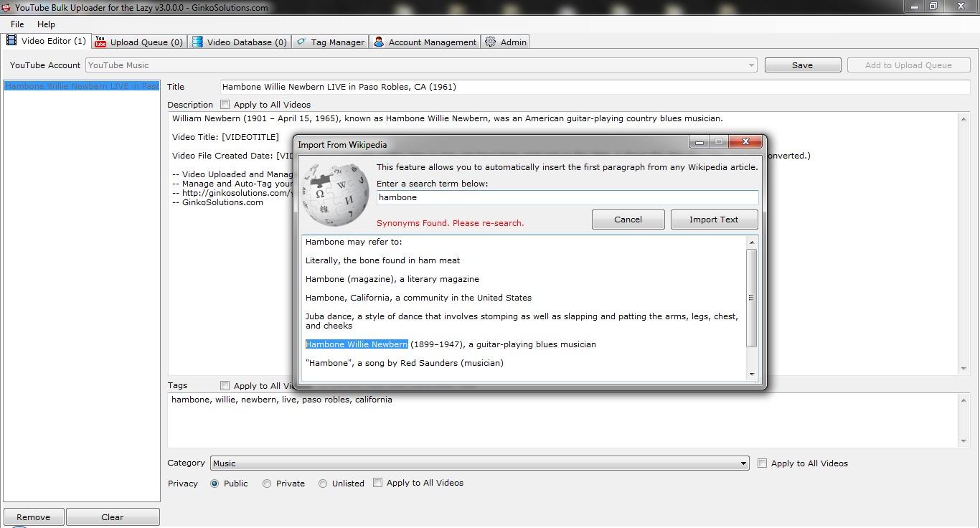Viewport: 980px width, 528px height.
Task: Click the Red Saunders song result line
Action: (x=405, y=363)
